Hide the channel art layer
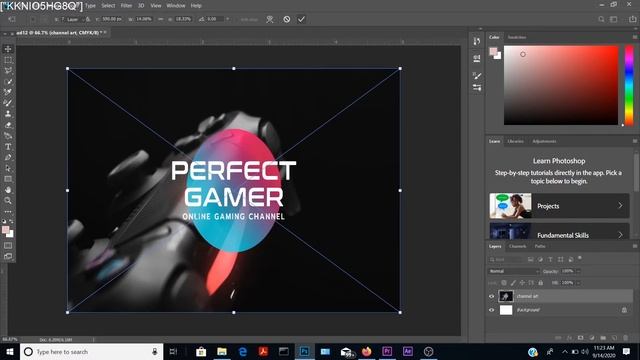Viewport: 640px width, 360px height. 491,296
